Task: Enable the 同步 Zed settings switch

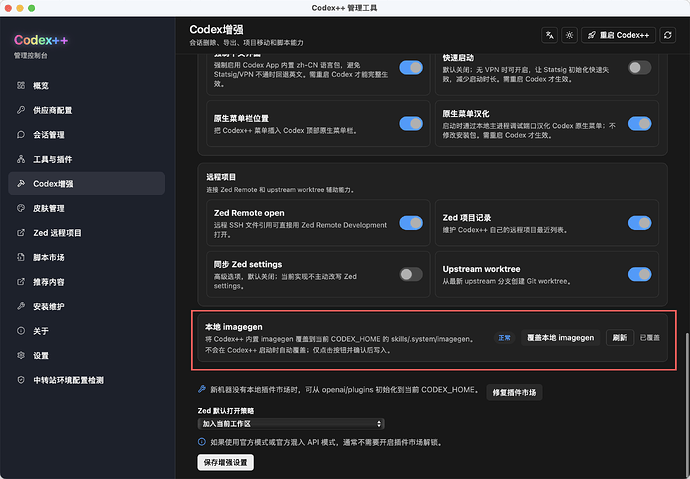Action: pos(411,274)
